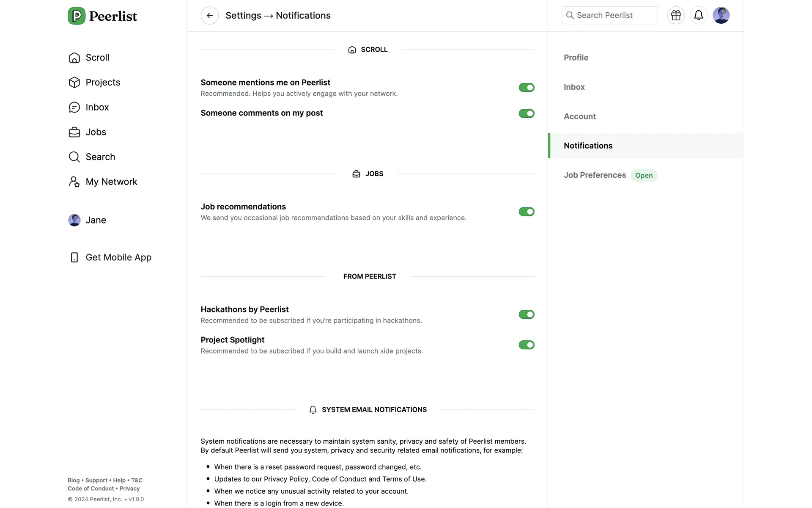Open the Job Preferences settings tab
This screenshot has width=812, height=508.
click(595, 175)
